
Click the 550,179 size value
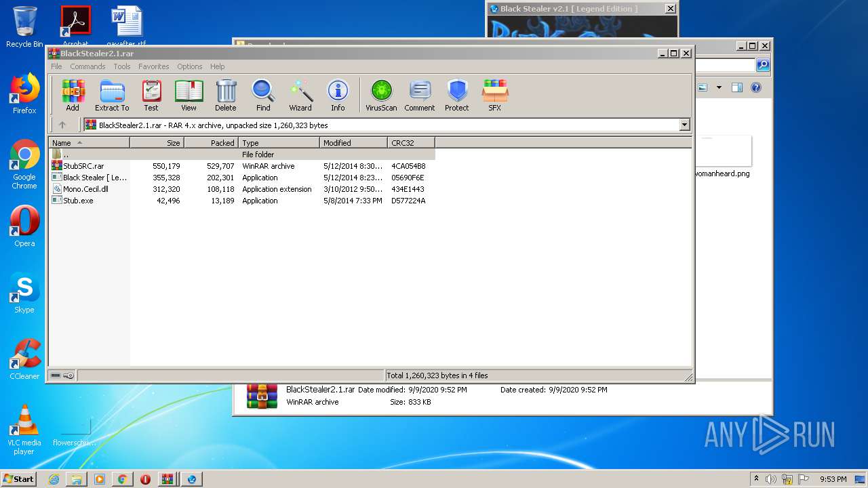pyautogui.click(x=166, y=166)
